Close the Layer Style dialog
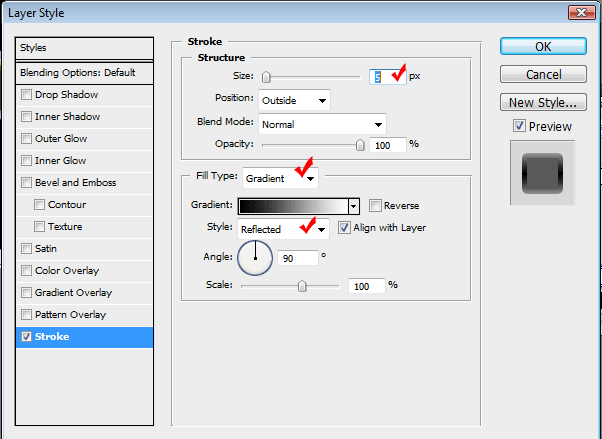The height and width of the screenshot is (439, 602). 582,13
